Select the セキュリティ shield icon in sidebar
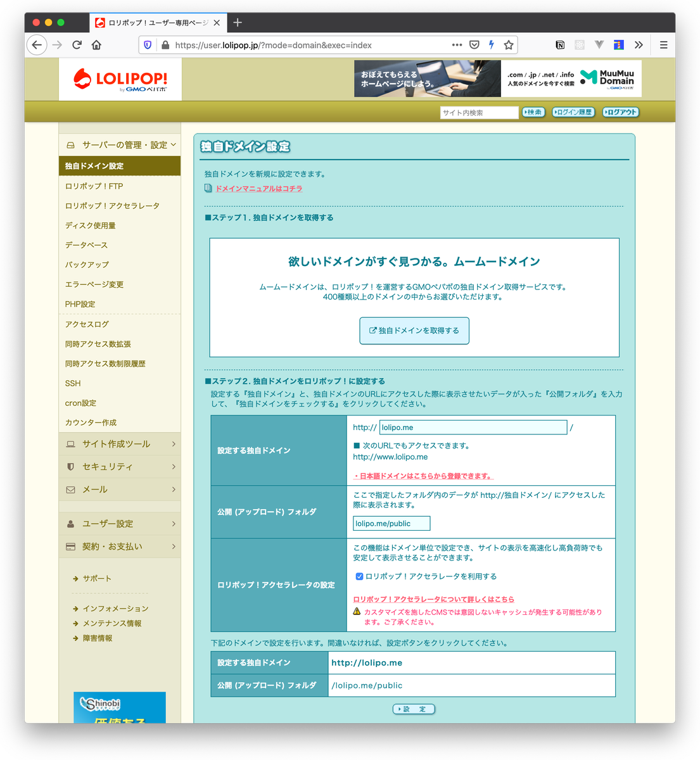Screen dimensions: 700x760 tap(70, 467)
